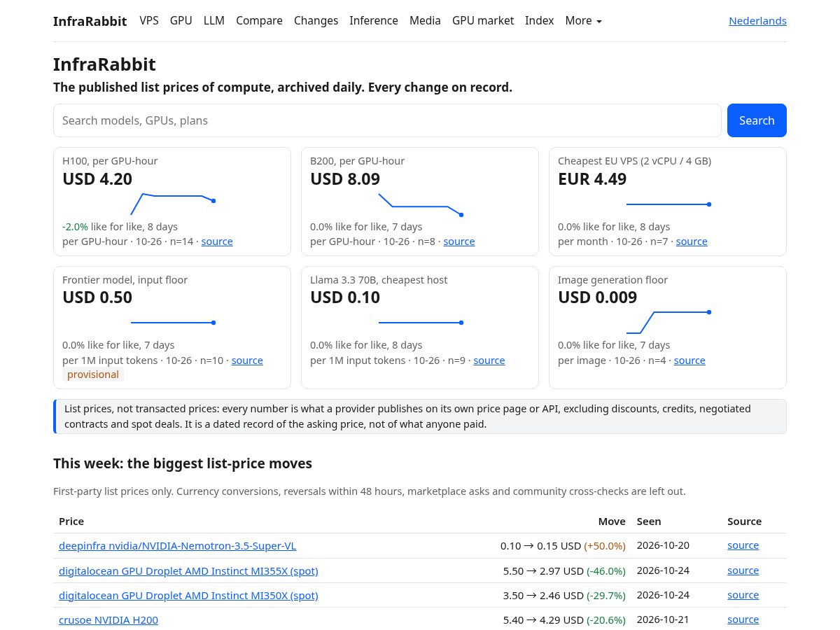Screen dimensions: 840x630
Task: Open the GPU nav item
Action: tap(181, 21)
